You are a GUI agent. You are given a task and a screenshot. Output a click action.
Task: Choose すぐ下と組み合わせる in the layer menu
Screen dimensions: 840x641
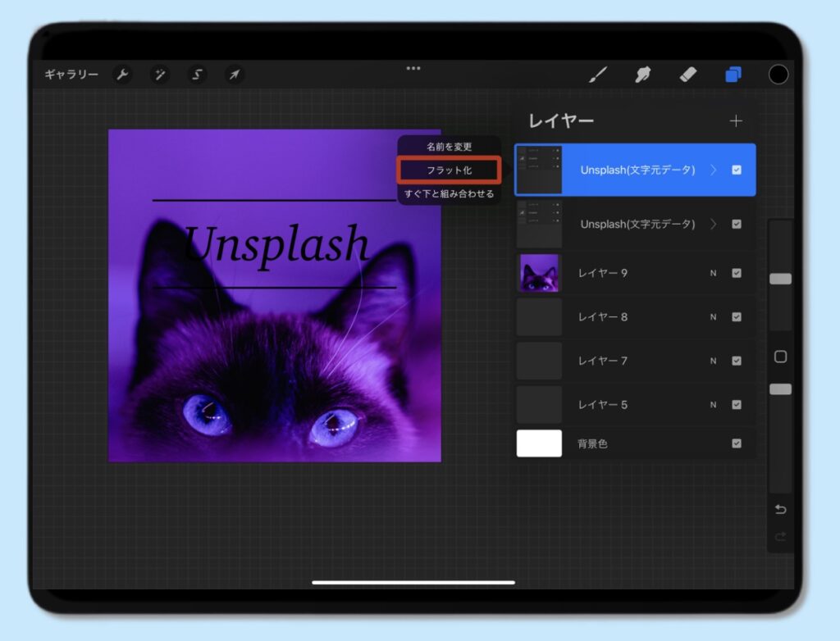(449, 193)
